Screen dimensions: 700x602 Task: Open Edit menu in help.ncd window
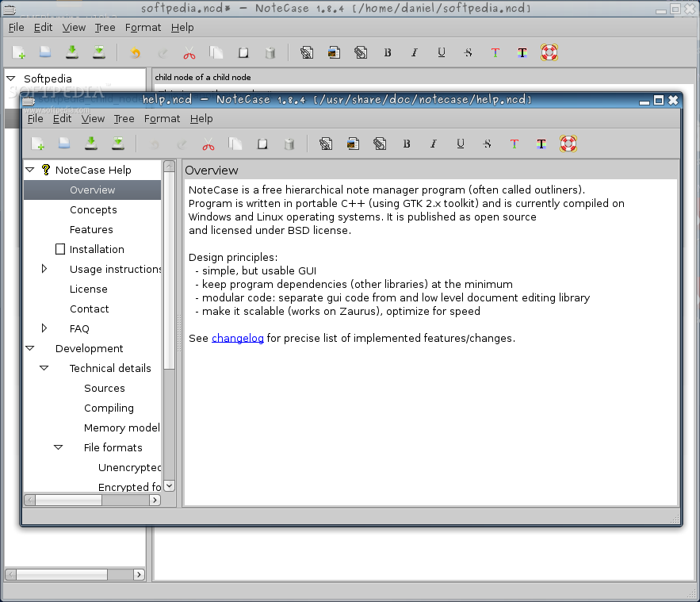tap(62, 119)
